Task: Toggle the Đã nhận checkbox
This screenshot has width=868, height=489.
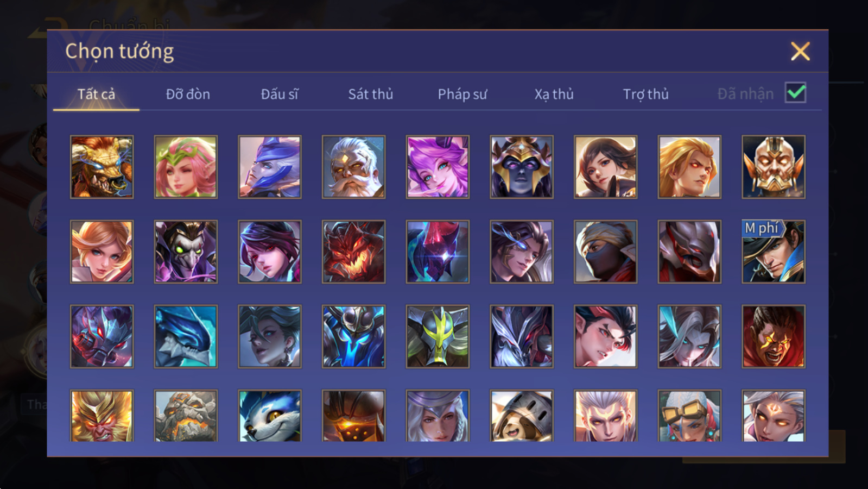Action: pos(796,93)
